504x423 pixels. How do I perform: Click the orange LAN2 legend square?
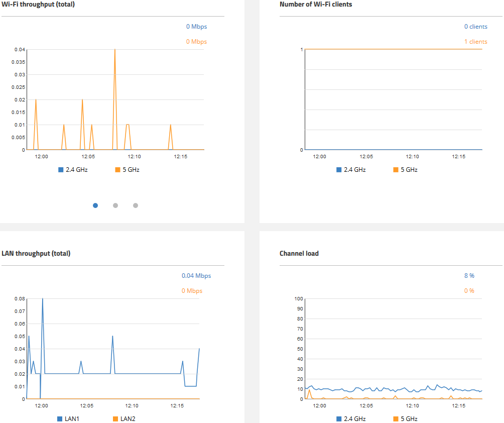(x=115, y=418)
